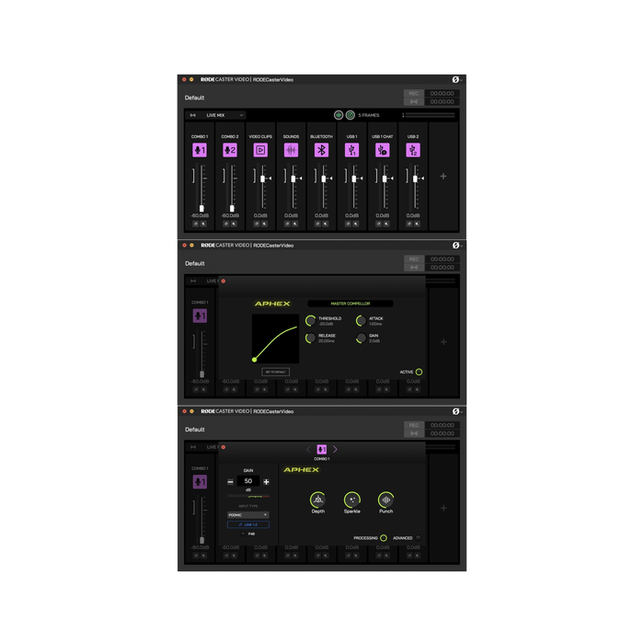This screenshot has height=644, width=644.
Task: Toggle the listen button under USB 1 CHAT
Action: 379,224
